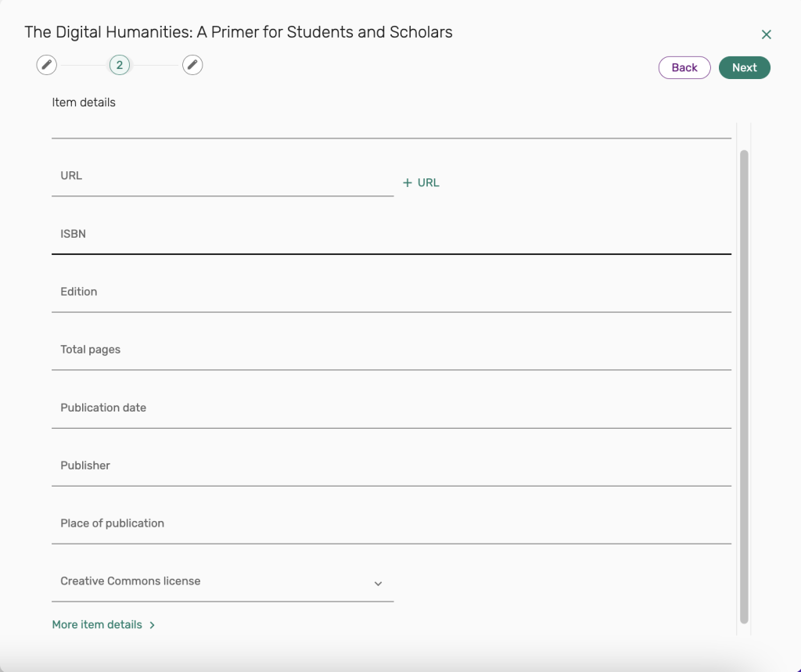This screenshot has height=672, width=801.
Task: Focus the Publication date field
Action: coord(391,408)
